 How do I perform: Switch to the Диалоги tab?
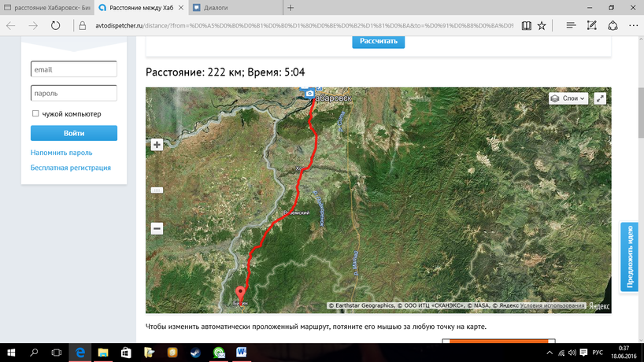(x=235, y=8)
